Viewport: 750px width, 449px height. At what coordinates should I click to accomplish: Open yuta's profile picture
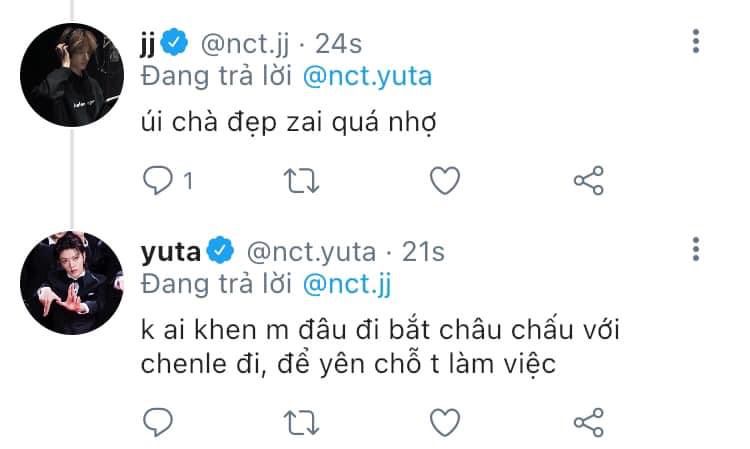(72, 283)
